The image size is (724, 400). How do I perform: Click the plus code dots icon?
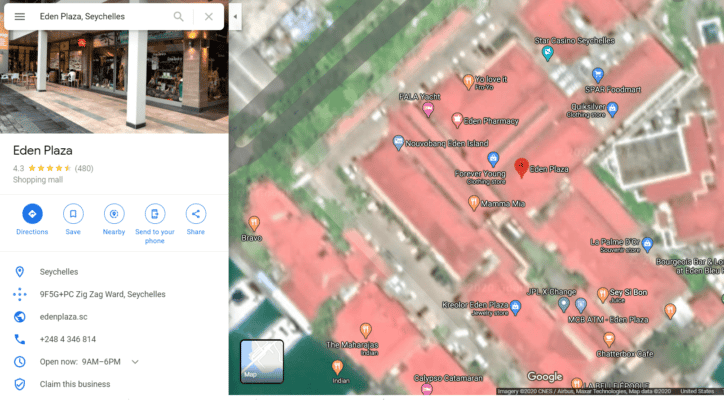tap(19, 294)
